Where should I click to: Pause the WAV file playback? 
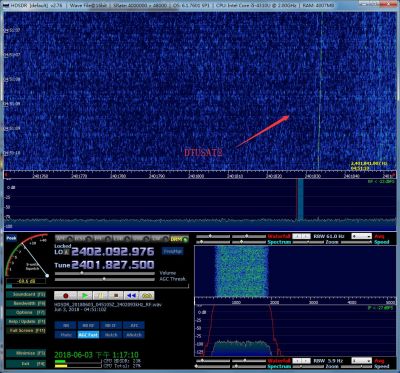(x=100, y=296)
